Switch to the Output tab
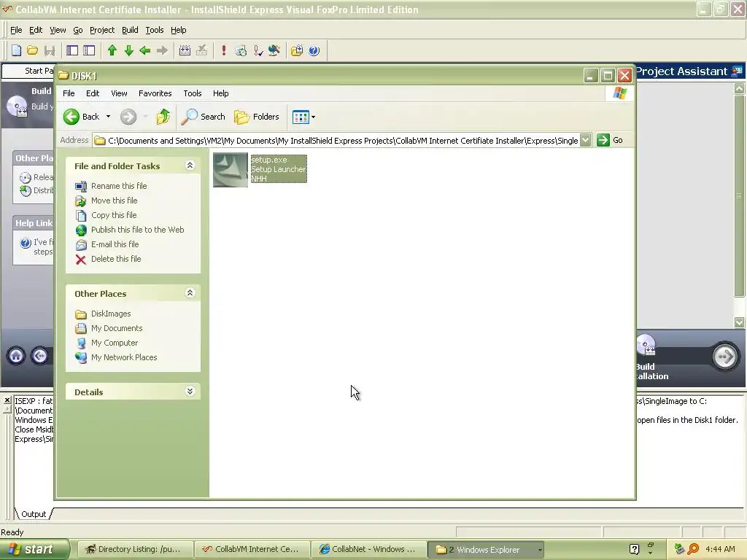Screen dimensions: 747x560 point(34,514)
